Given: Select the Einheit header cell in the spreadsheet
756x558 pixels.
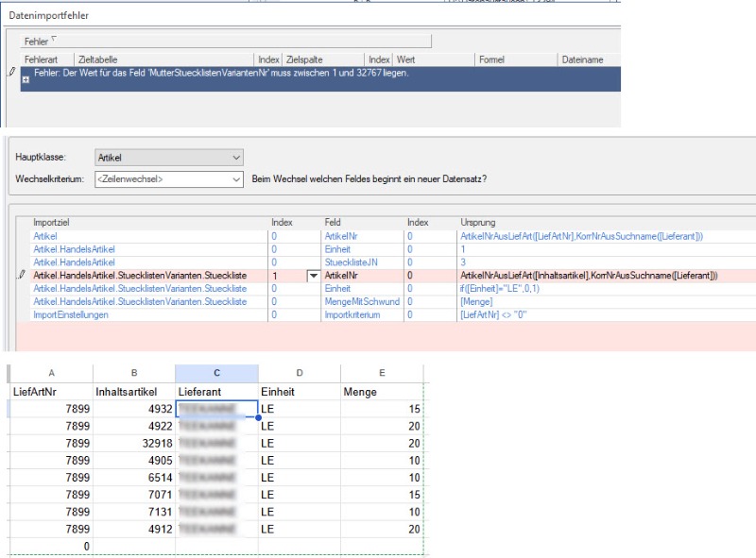Looking at the screenshot, I should (300, 392).
